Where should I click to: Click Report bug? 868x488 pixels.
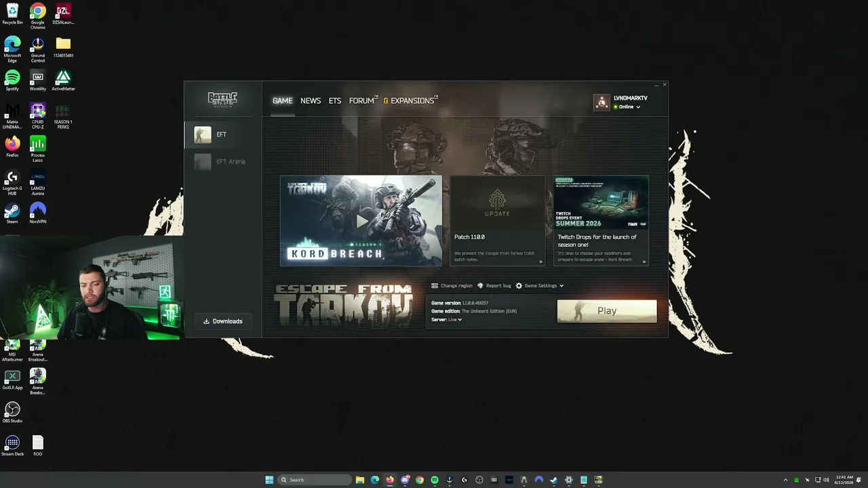point(494,286)
